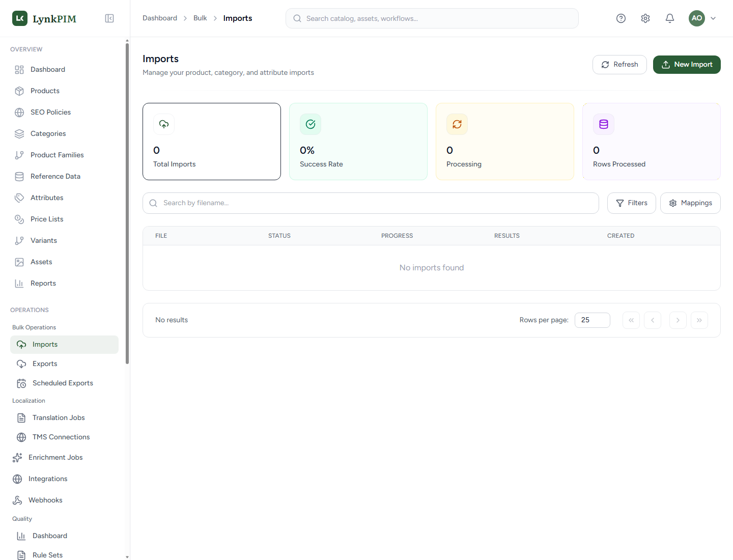
Task: Click the SEO Policies globe icon
Action: pos(19,113)
